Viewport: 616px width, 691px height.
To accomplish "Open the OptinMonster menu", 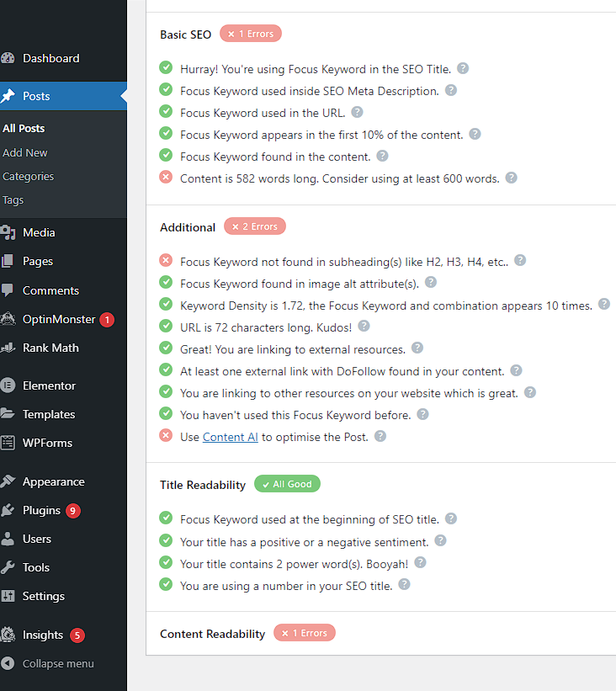I will tap(59, 319).
